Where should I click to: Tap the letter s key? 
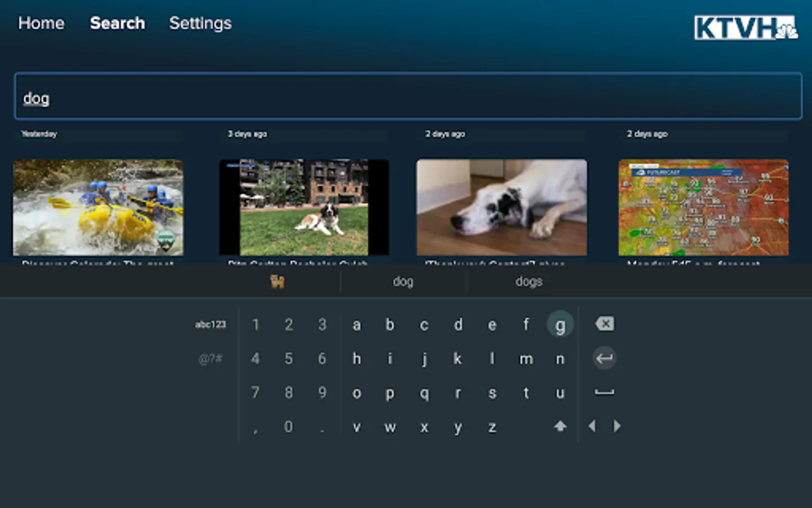tap(492, 393)
